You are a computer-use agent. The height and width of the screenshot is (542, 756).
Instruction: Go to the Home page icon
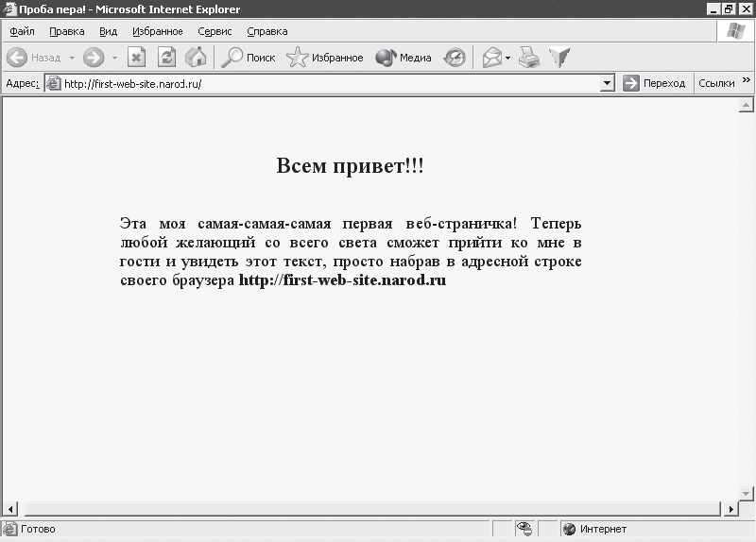(196, 58)
